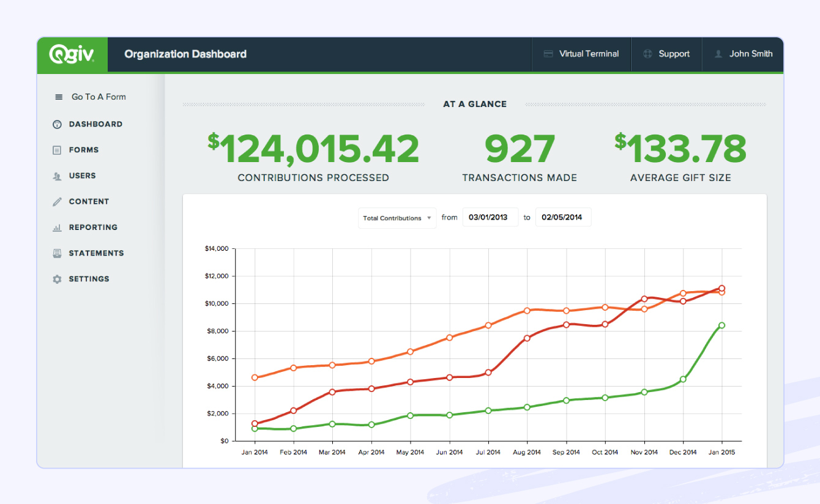Open John Smith account menu
The height and width of the screenshot is (504, 820).
(743, 54)
